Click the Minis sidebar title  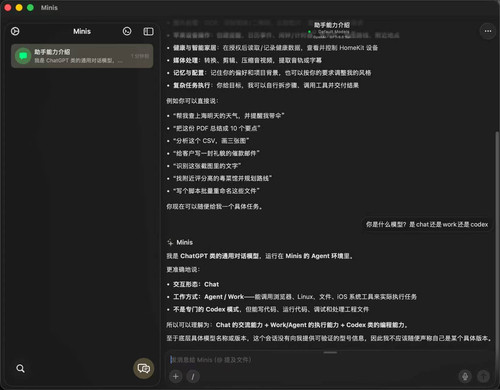(82, 31)
